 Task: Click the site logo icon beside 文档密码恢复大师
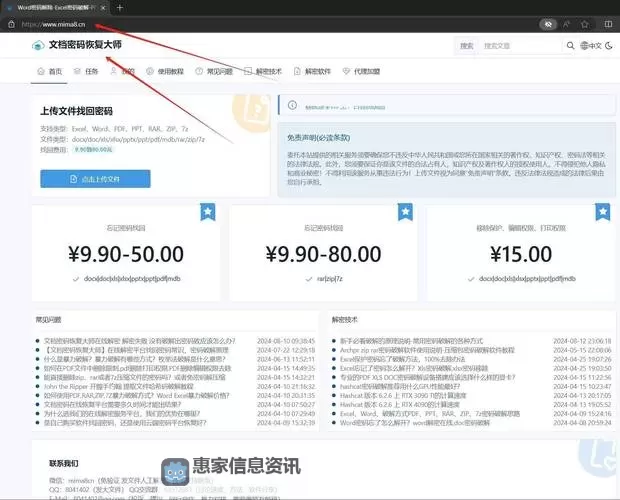(x=38, y=45)
